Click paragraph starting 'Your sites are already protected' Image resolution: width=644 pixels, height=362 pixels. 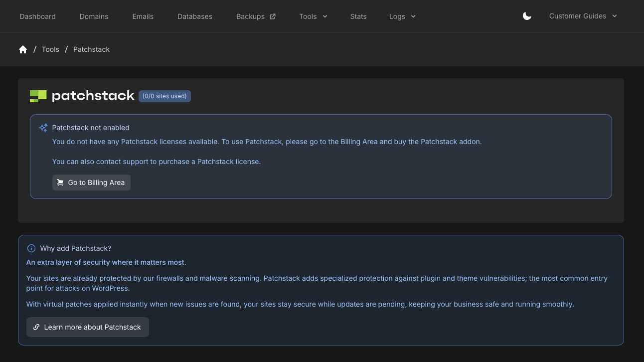[317, 283]
